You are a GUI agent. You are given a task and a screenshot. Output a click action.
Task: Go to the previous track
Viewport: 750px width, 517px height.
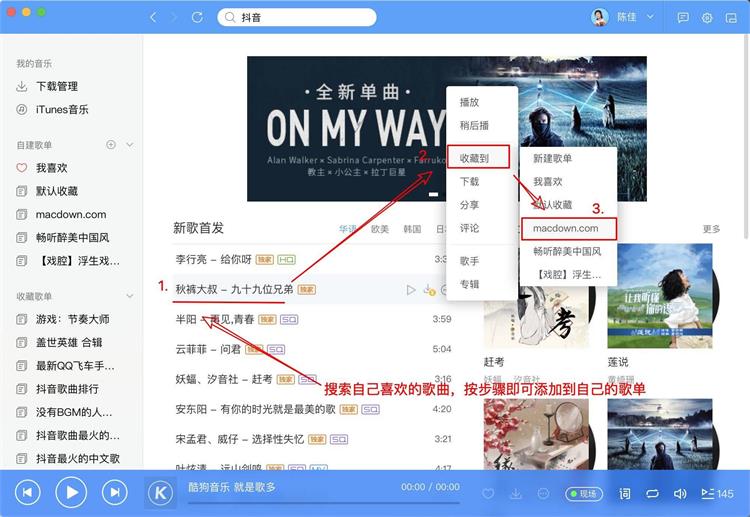27,492
